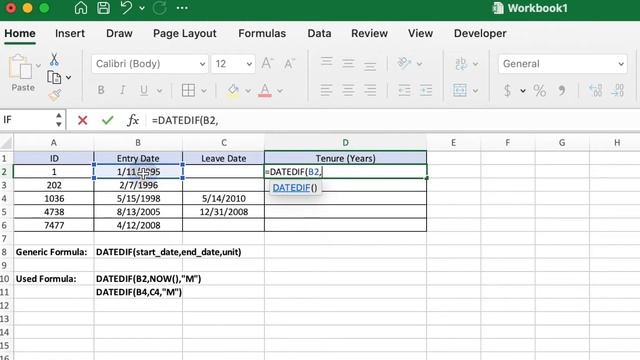This screenshot has width=640, height=360.
Task: Open the General number format dropdown
Action: click(562, 64)
